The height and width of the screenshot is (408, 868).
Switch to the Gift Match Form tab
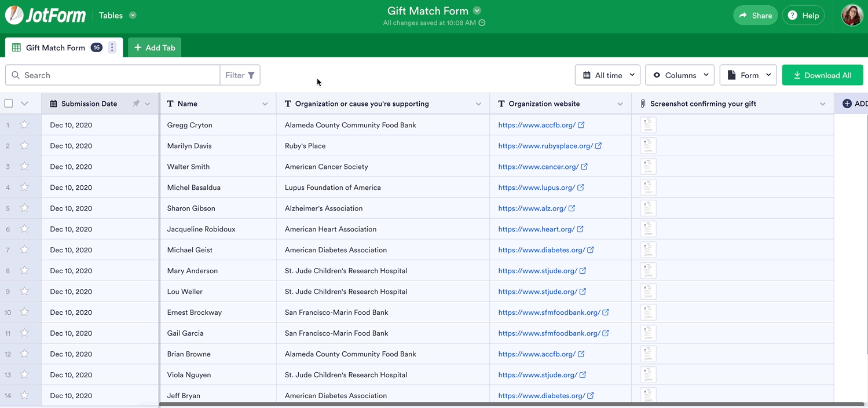coord(55,47)
